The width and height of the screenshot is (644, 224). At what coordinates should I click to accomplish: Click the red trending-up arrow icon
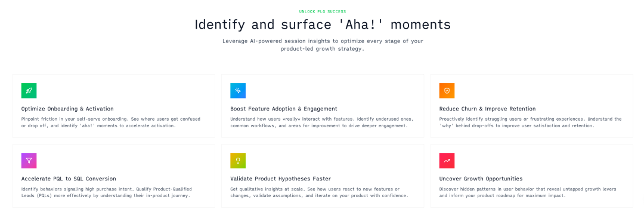447,161
